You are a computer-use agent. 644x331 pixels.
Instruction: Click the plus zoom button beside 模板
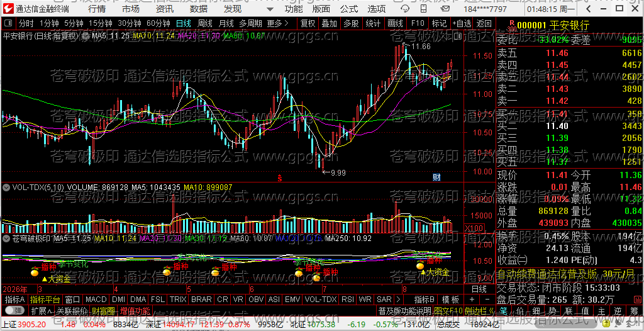point(472,299)
